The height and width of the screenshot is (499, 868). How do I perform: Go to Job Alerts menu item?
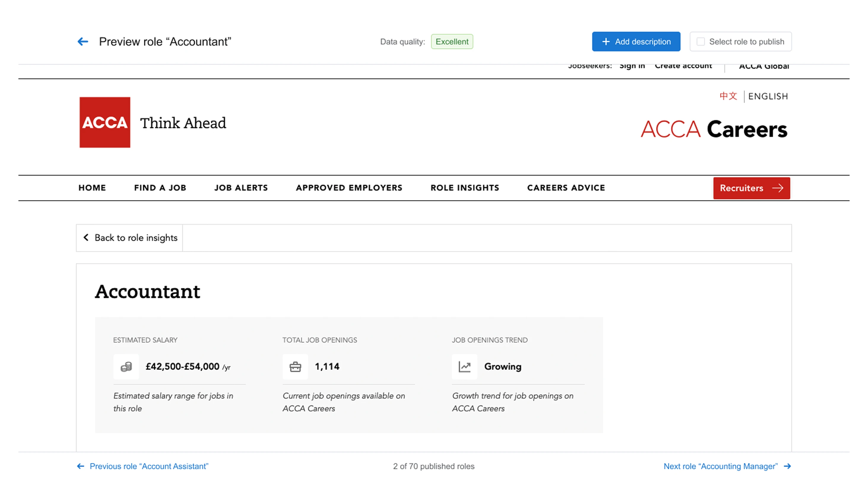coord(241,188)
